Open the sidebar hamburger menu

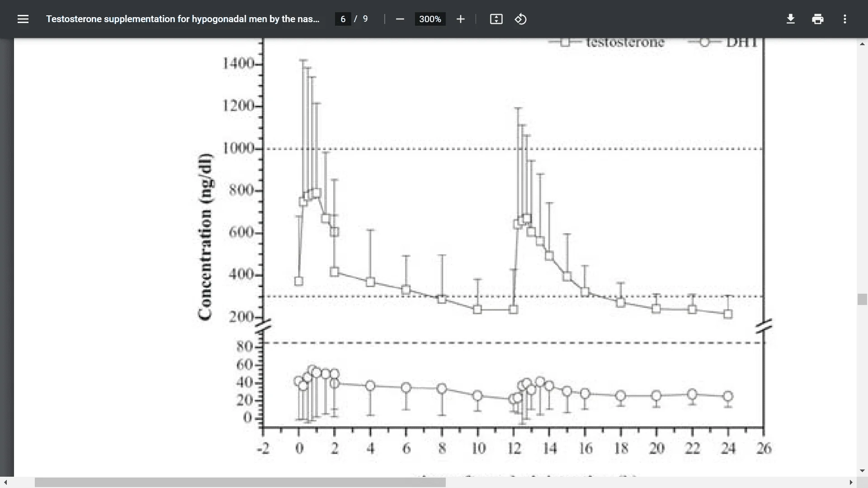tap(23, 19)
